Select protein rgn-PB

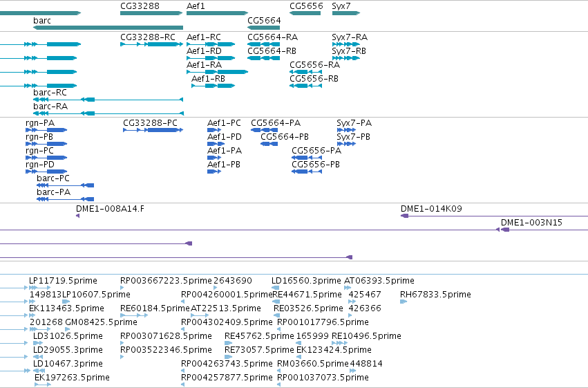39,137
